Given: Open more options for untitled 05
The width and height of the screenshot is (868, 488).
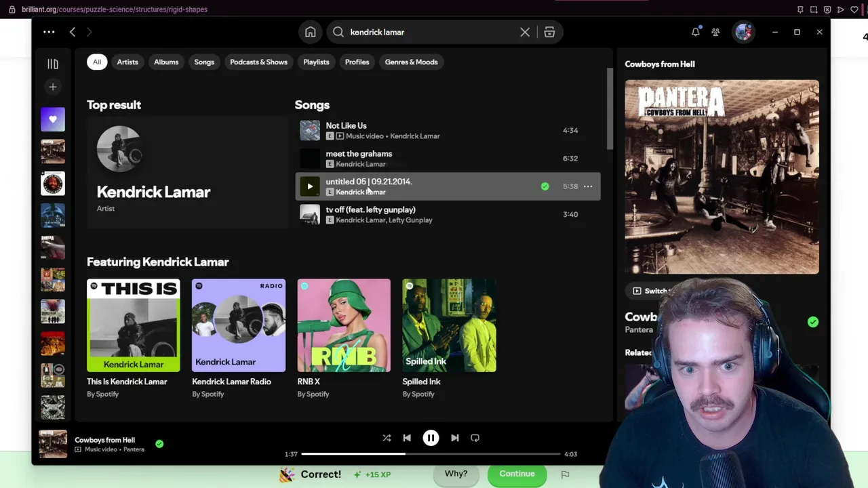Looking at the screenshot, I should pyautogui.click(x=588, y=186).
